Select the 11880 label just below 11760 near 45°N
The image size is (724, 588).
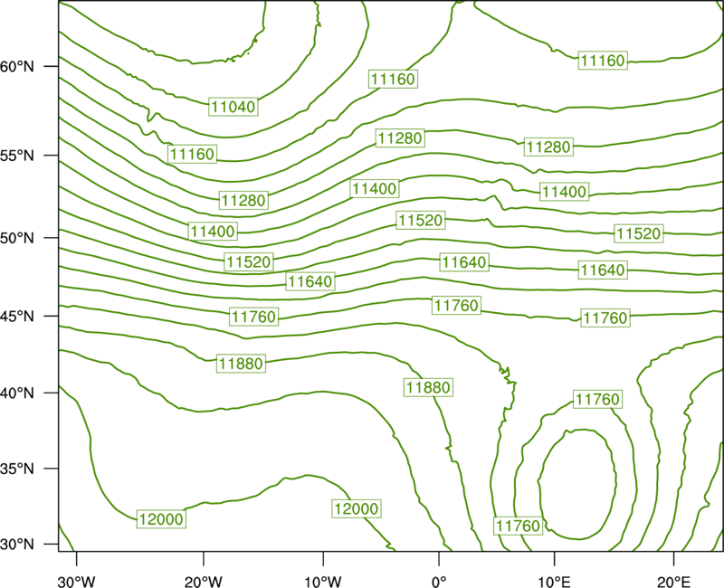pyautogui.click(x=241, y=364)
